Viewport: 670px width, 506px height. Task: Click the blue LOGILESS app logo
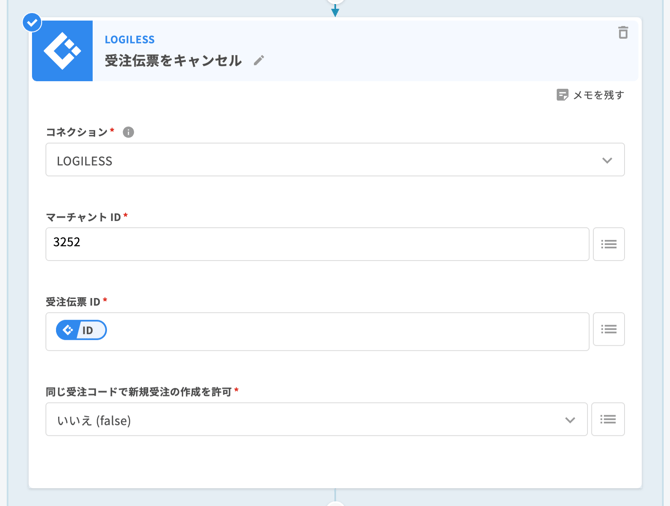(62, 51)
